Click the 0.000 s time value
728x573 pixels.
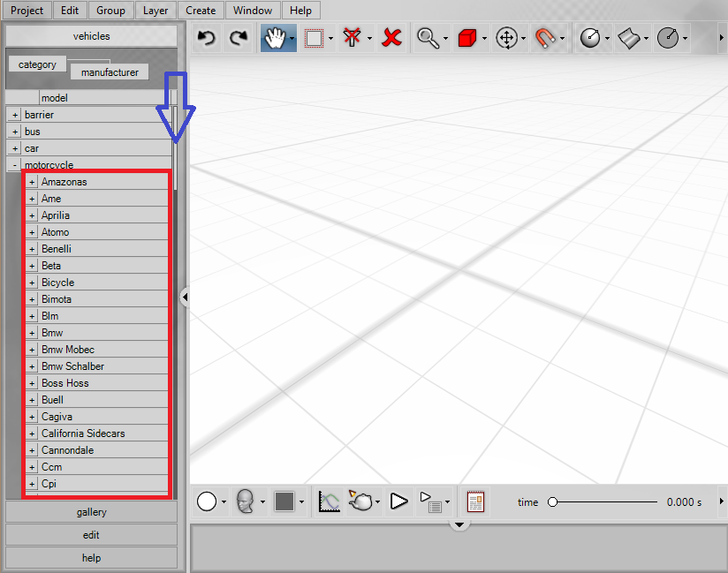click(684, 502)
